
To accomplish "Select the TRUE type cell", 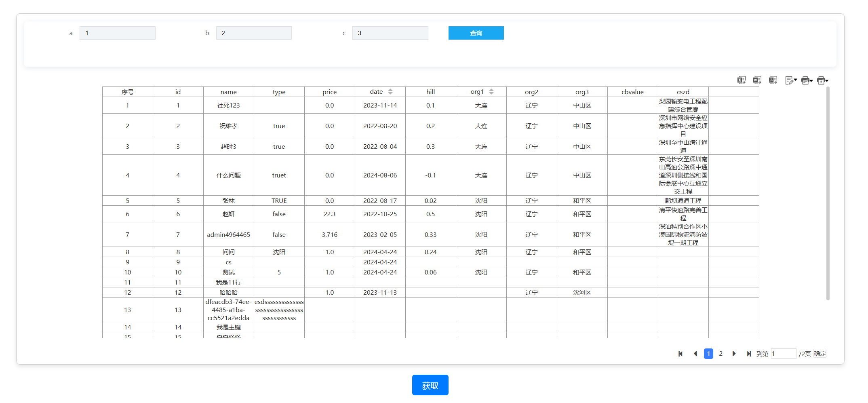I will point(279,201).
